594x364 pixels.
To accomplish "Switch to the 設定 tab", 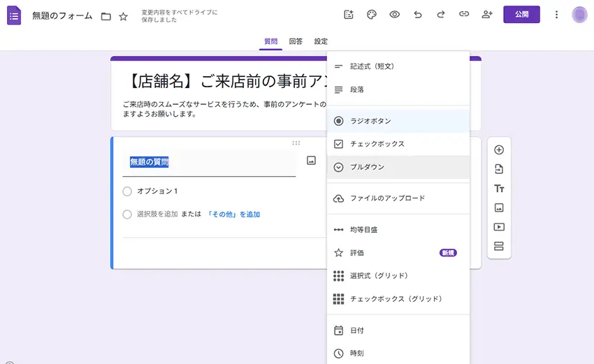I will (321, 42).
